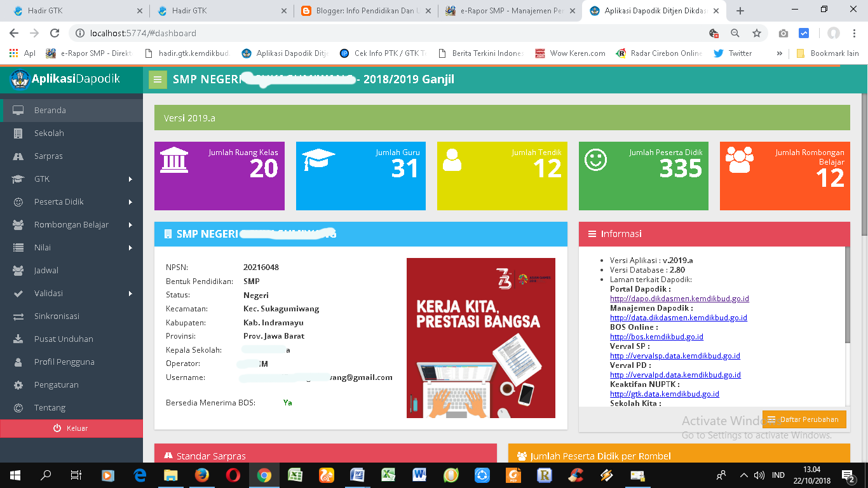Open the Pengaturan gear icon

pos(19,384)
